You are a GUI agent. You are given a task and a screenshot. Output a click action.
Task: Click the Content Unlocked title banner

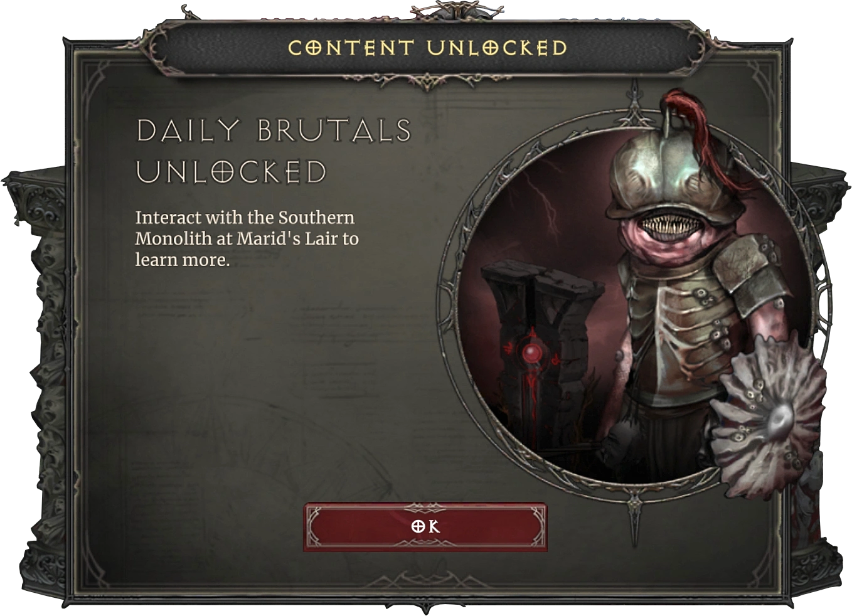click(427, 48)
